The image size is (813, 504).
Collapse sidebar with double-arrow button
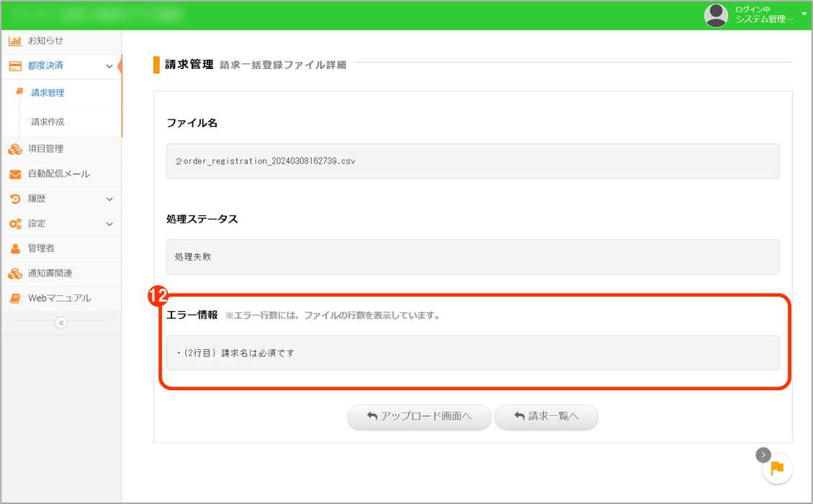pyautogui.click(x=61, y=323)
